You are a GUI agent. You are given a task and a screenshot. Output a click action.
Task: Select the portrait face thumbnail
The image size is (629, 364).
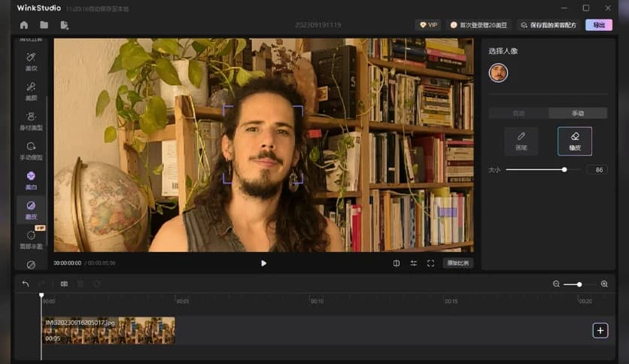[498, 73]
